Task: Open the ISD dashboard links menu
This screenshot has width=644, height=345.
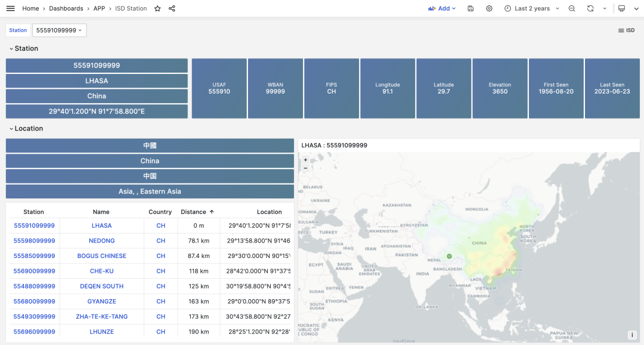Action: tap(626, 30)
